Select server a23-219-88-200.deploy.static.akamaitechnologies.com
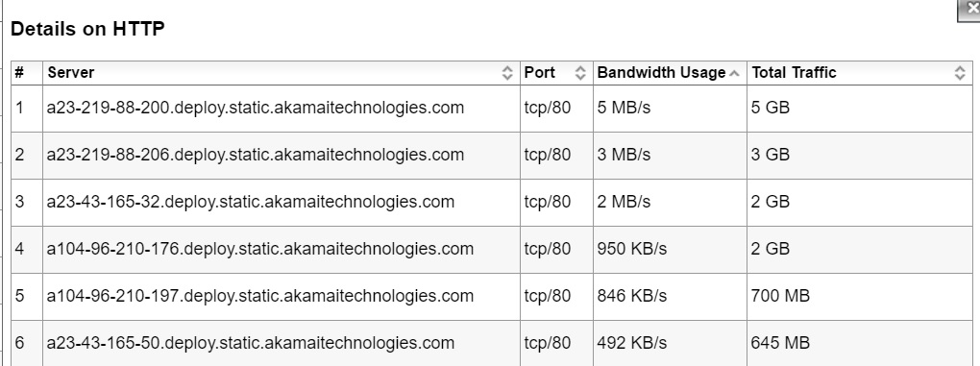 click(255, 108)
